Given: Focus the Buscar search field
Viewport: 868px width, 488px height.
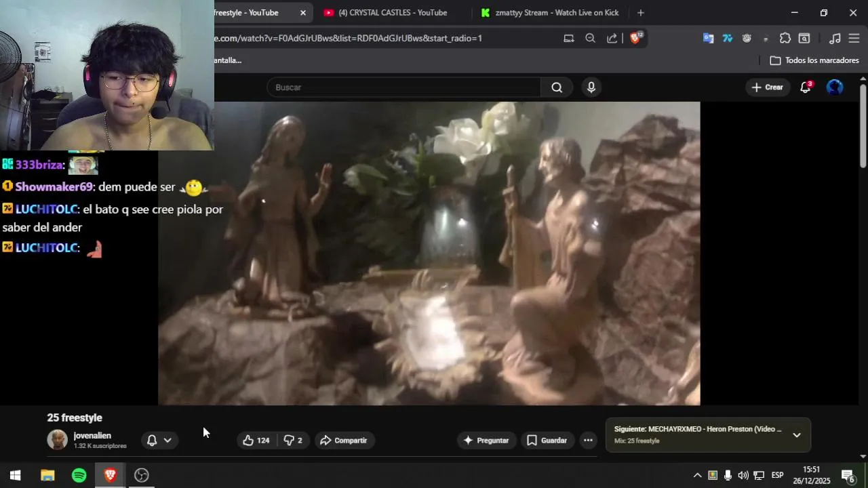Looking at the screenshot, I should (x=403, y=87).
